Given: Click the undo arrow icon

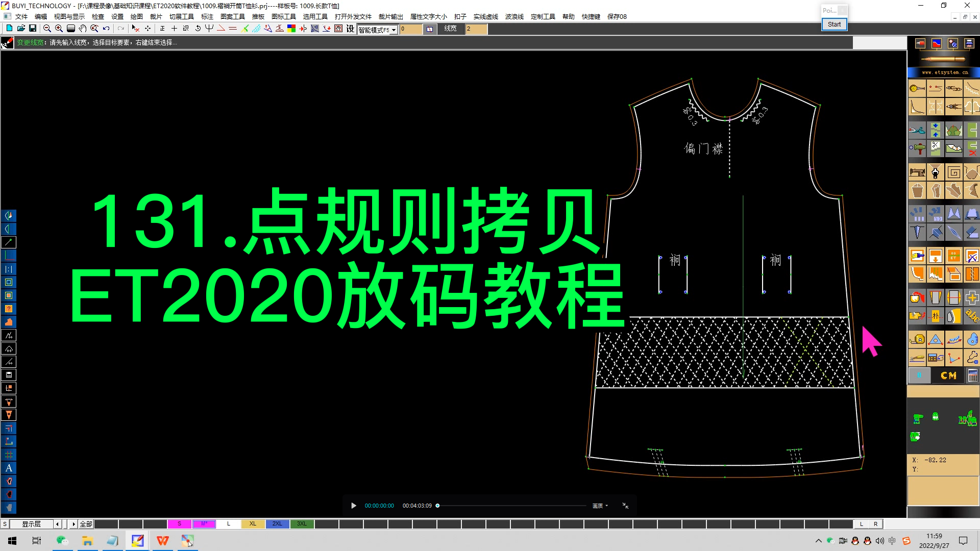Looking at the screenshot, I should (x=106, y=29).
